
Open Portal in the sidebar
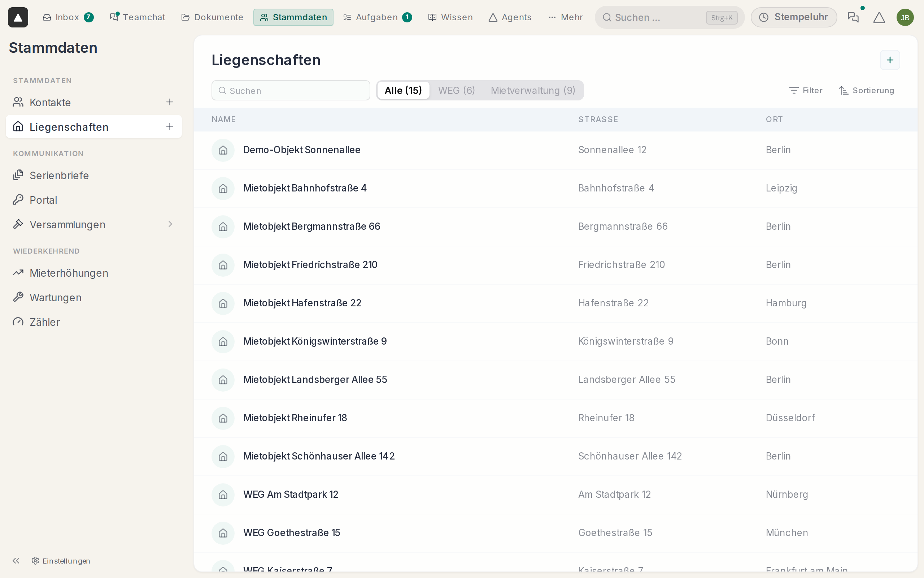pos(94,200)
